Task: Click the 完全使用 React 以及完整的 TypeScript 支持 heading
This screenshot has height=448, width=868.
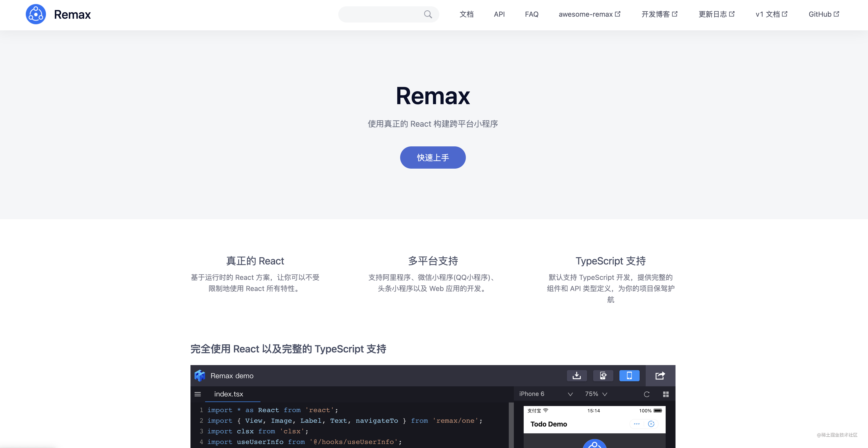Action: [288, 349]
